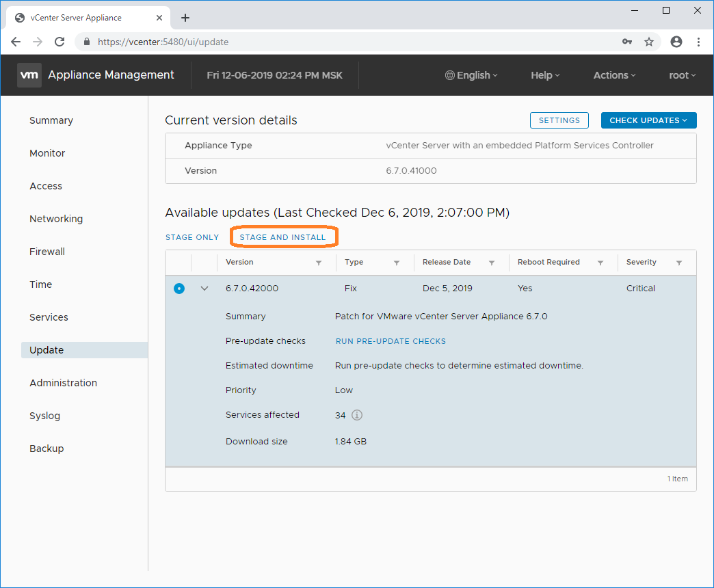This screenshot has height=588, width=714.
Task: Click the VMware vm logo
Action: (x=29, y=75)
